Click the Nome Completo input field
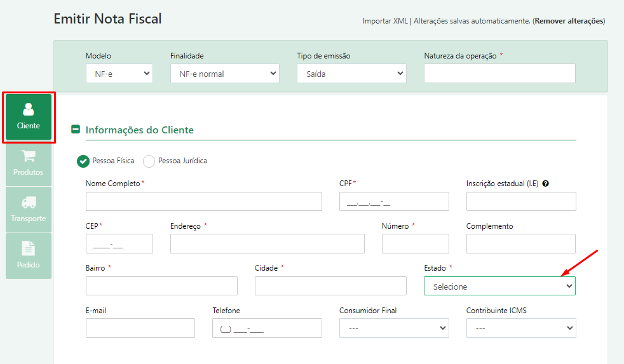624x364 pixels. click(x=204, y=201)
